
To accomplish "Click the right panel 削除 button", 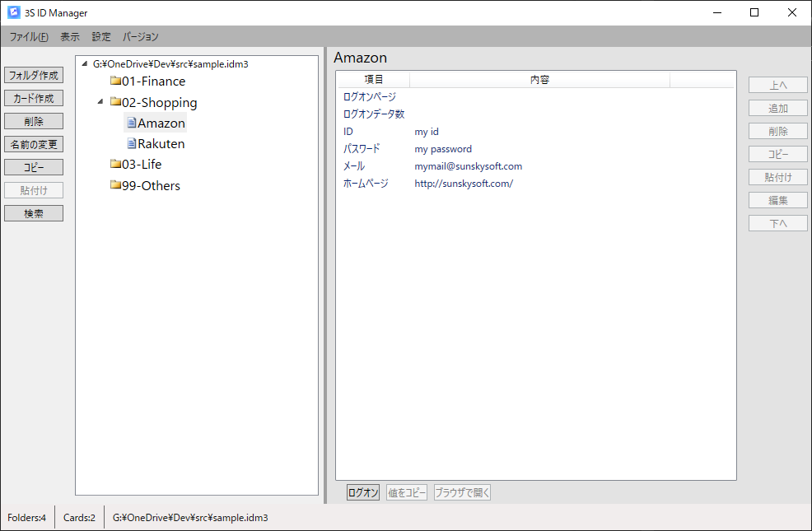I will point(777,131).
